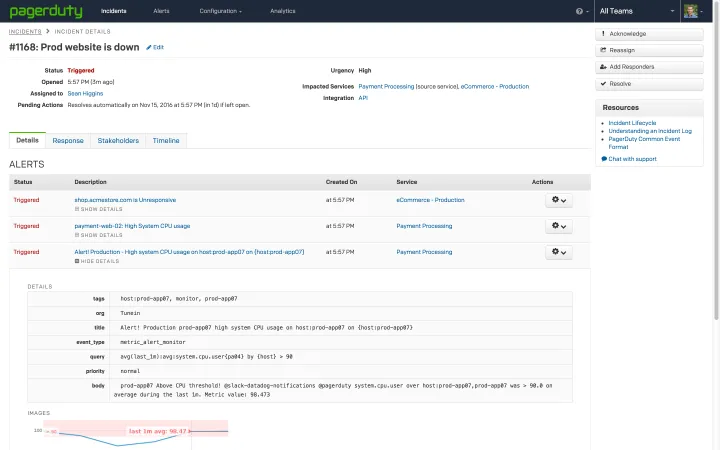Click the Acknowledge button
This screenshot has height=450, width=720.
649,33
